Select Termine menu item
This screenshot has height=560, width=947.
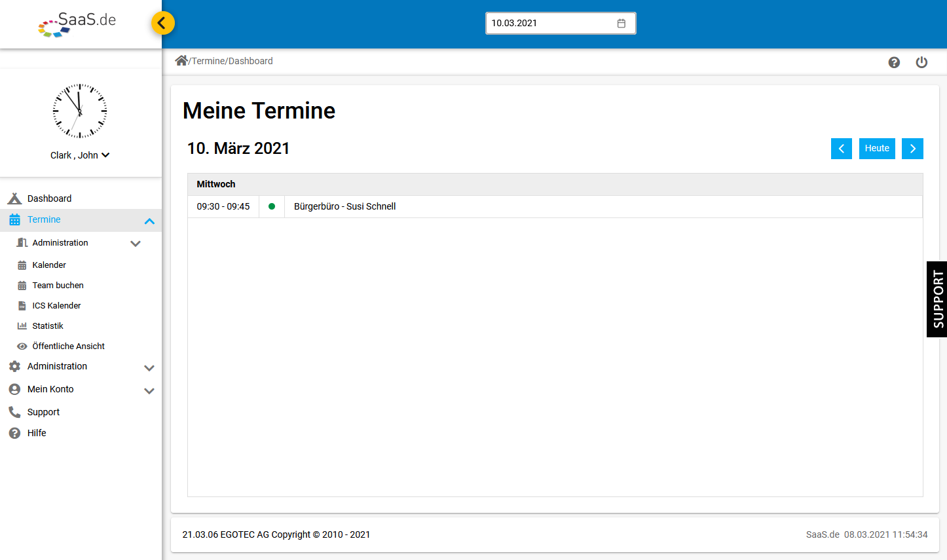point(44,219)
